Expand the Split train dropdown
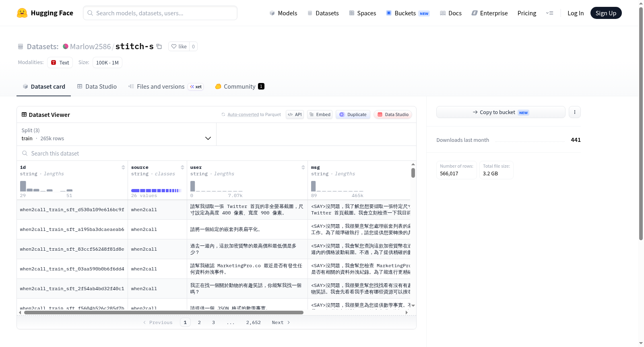Image resolution: width=644 pixels, height=347 pixels. (x=116, y=134)
